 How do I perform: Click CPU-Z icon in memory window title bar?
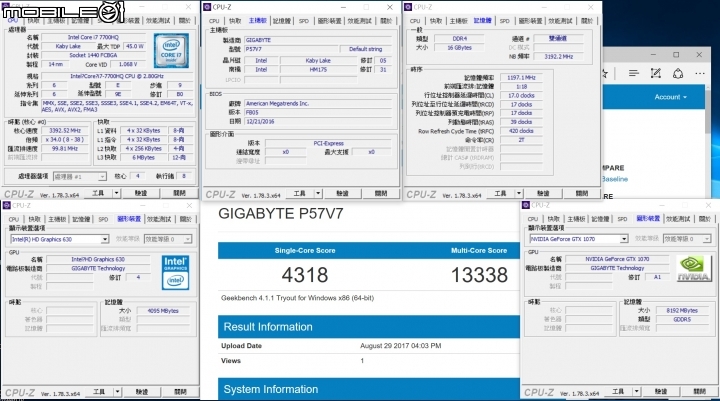pyautogui.click(x=408, y=7)
